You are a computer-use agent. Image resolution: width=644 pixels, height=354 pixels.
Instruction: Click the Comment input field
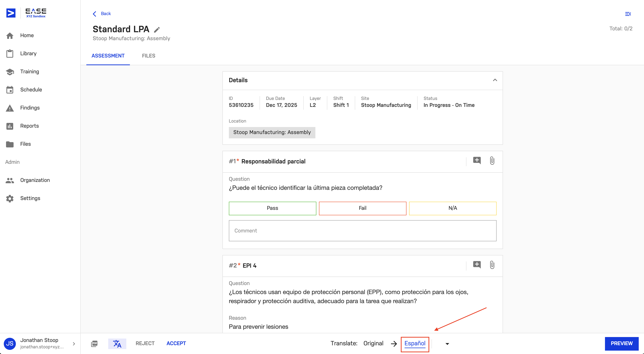point(363,231)
